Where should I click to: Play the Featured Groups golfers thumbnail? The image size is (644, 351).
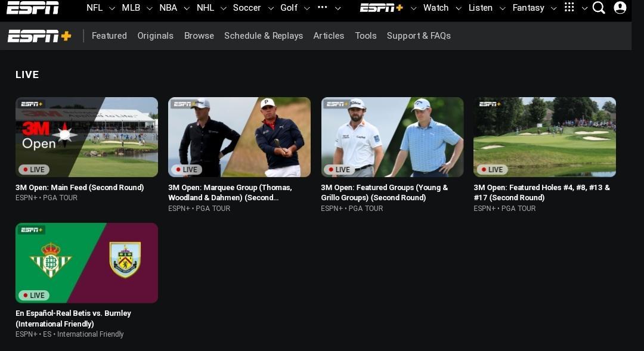(392, 137)
